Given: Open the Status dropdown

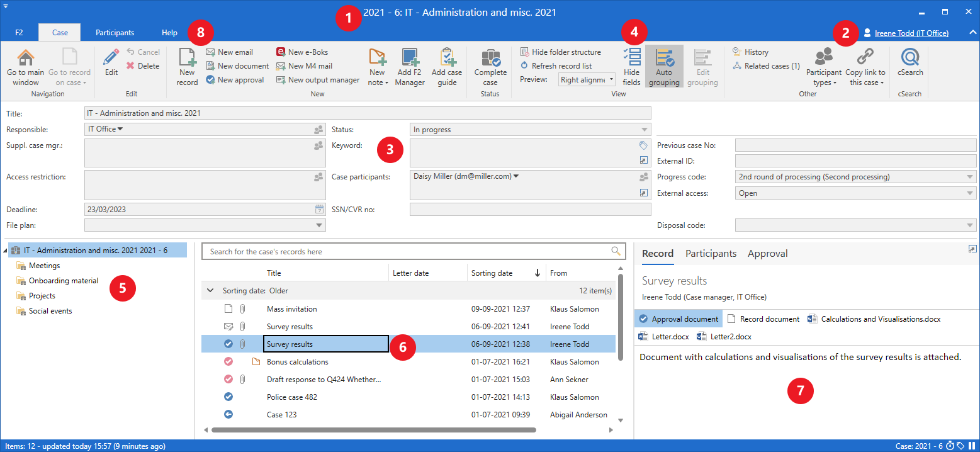Looking at the screenshot, I should click(x=644, y=130).
